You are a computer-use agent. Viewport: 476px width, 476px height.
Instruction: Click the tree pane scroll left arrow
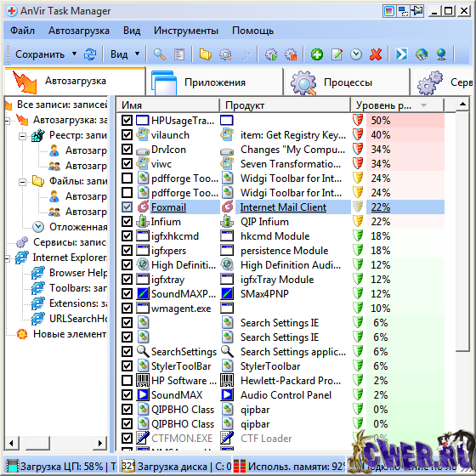click(x=12, y=443)
